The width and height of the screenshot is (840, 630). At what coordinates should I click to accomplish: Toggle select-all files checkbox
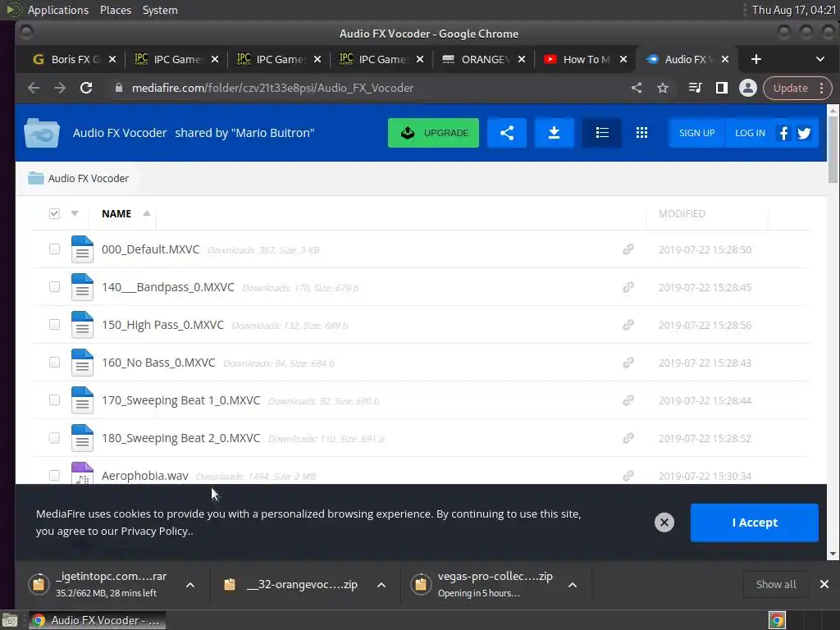tap(54, 214)
